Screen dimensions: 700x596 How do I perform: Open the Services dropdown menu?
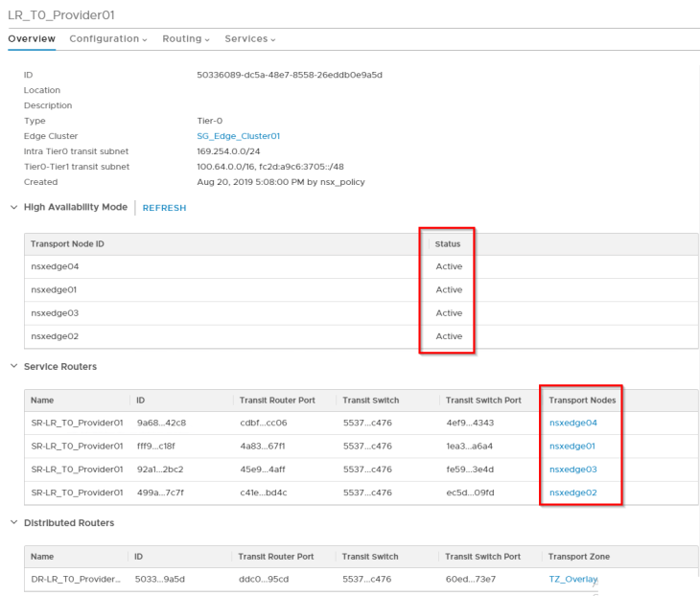(x=249, y=38)
